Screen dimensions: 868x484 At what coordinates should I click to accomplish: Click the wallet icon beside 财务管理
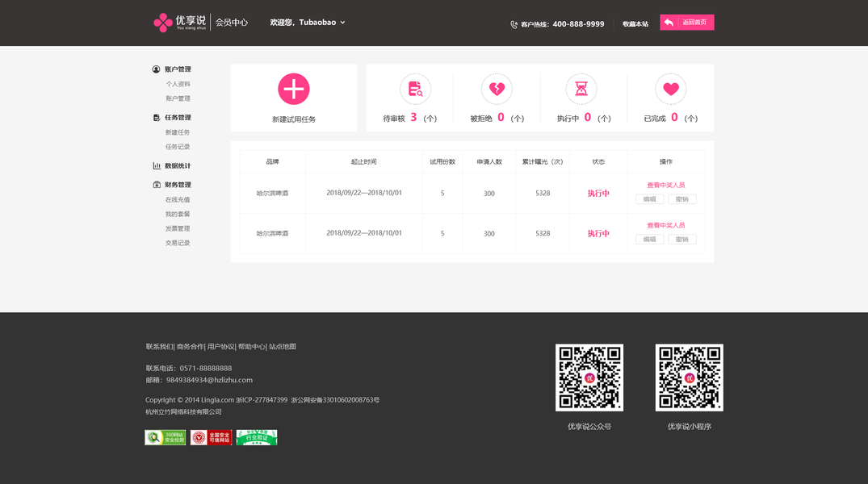[157, 185]
